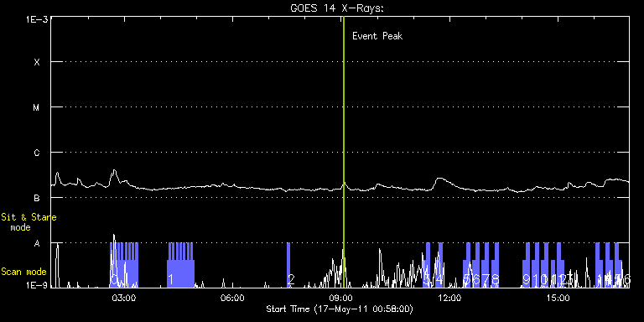Click the C flare class axis label
The width and height of the screenshot is (644, 322).
coord(37,153)
